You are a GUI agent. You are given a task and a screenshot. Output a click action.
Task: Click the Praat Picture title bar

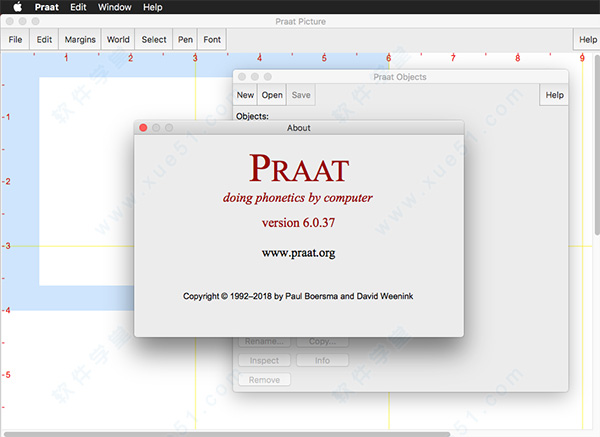point(300,21)
